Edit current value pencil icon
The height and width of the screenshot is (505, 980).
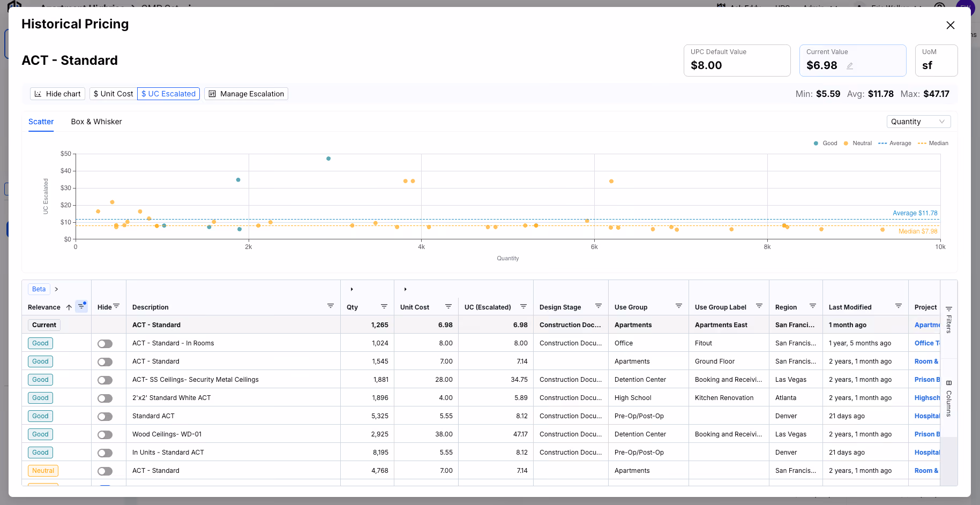click(850, 66)
